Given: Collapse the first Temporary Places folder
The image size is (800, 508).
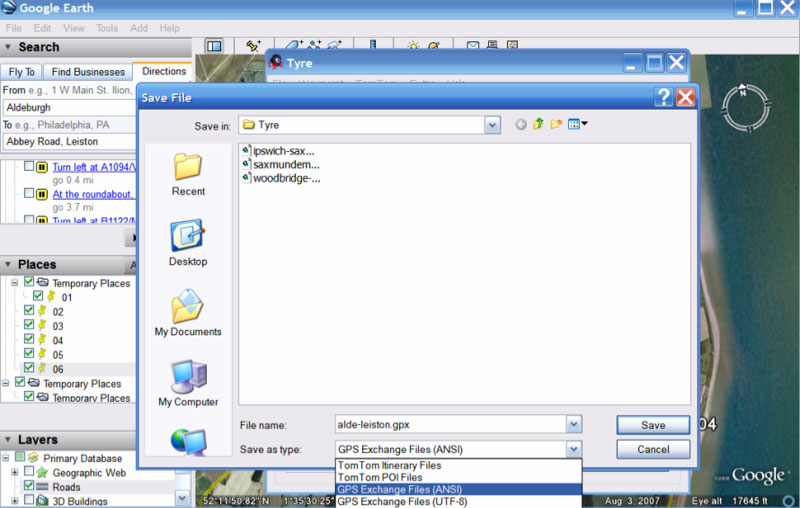Looking at the screenshot, I should tap(15, 282).
